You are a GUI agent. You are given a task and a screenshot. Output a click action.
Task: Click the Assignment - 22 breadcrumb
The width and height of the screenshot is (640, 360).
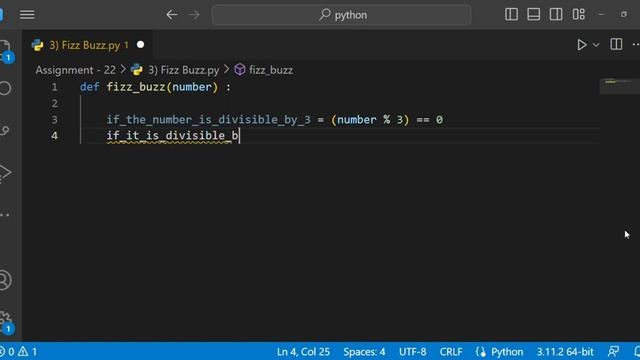pos(76,70)
